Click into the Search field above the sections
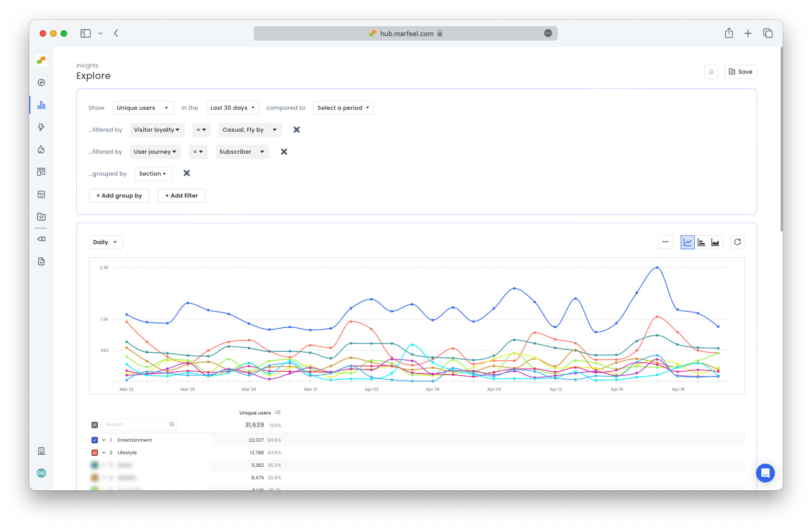This screenshot has width=812, height=529. pyautogui.click(x=136, y=424)
